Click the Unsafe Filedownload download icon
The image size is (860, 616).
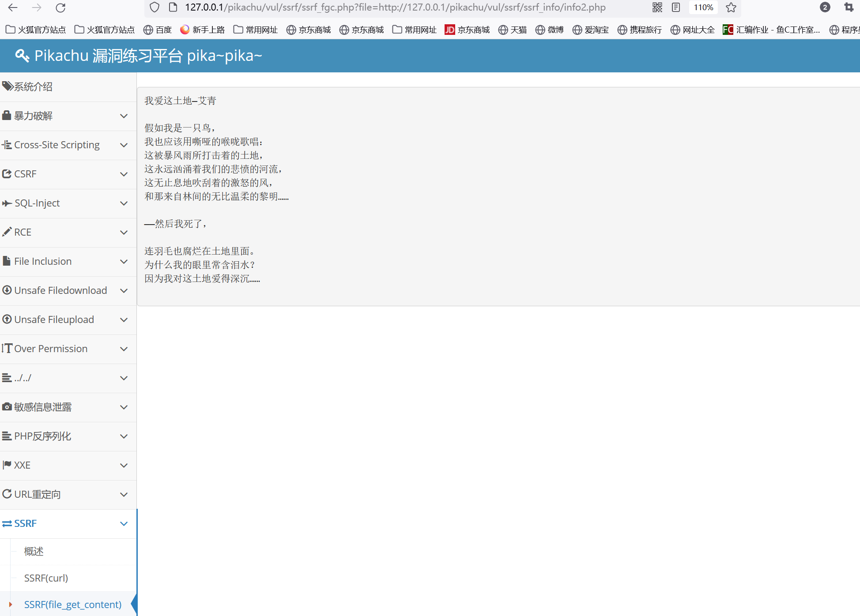coord(7,290)
